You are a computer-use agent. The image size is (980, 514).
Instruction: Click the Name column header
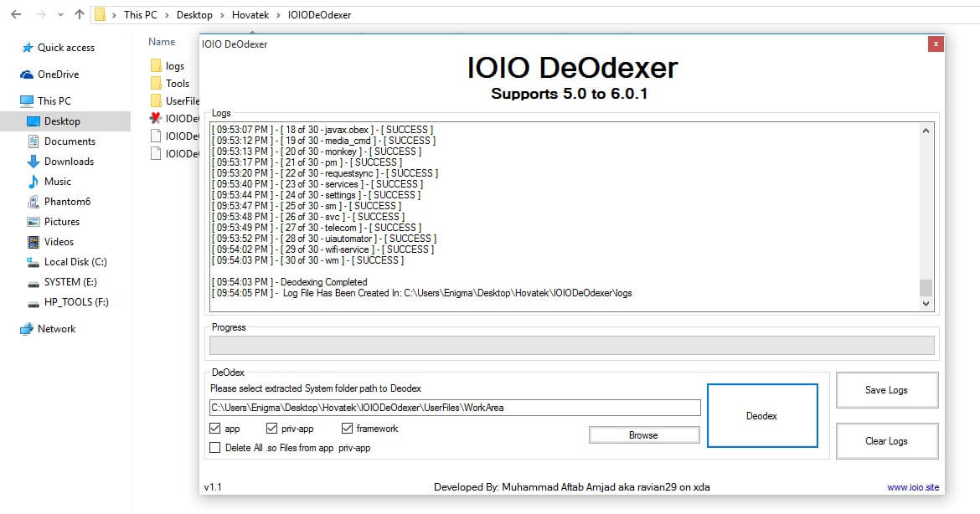tap(161, 41)
